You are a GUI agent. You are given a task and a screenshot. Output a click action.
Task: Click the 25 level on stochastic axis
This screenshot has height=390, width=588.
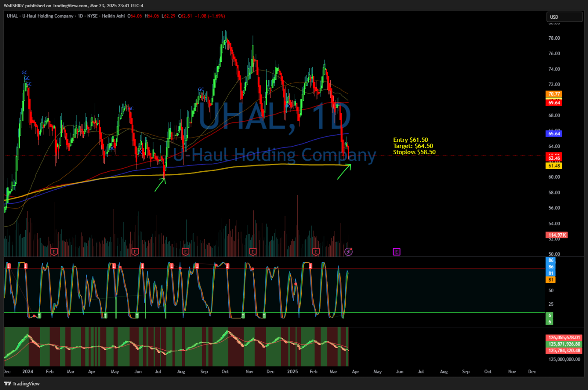click(551, 304)
